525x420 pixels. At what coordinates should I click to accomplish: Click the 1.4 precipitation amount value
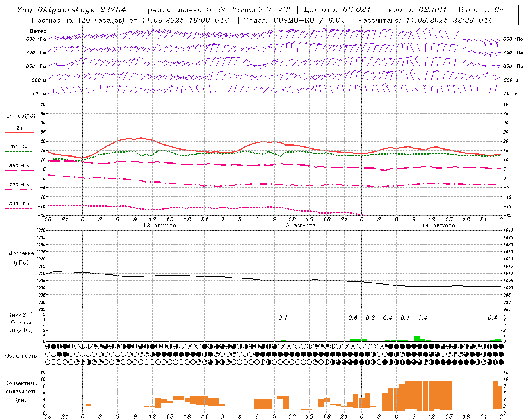tap(422, 317)
